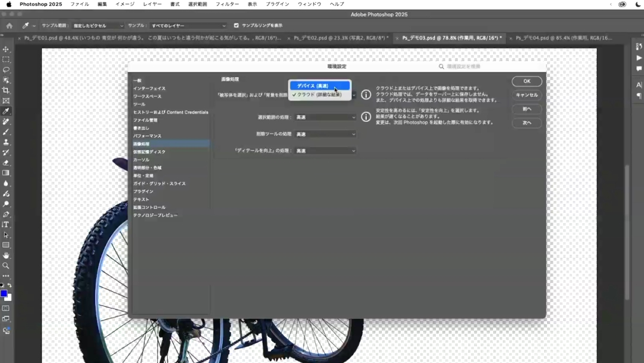This screenshot has width=644, height=363.
Task: Switch to the Ps_デモ02.psd tab
Action: [x=341, y=38]
